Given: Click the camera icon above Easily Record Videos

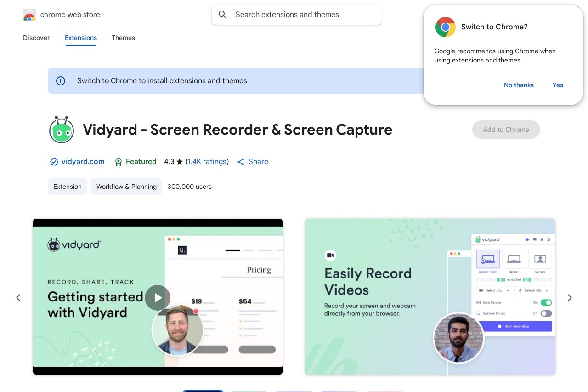Looking at the screenshot, I should tap(330, 256).
